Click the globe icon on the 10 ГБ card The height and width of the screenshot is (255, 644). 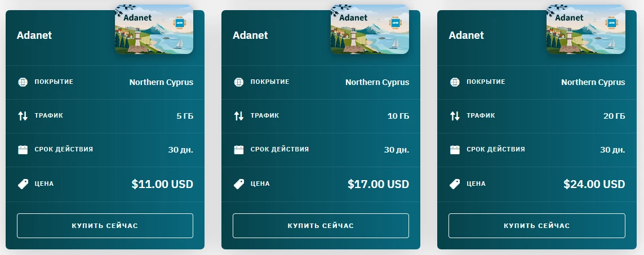tap(239, 82)
